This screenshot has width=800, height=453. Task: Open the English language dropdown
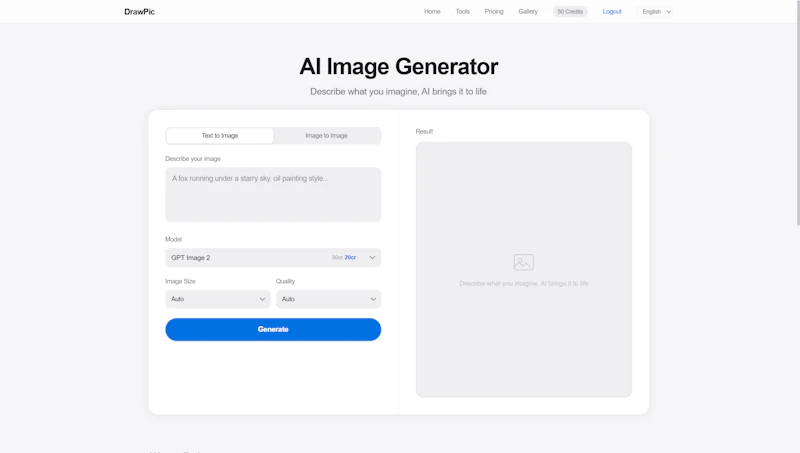tap(656, 12)
